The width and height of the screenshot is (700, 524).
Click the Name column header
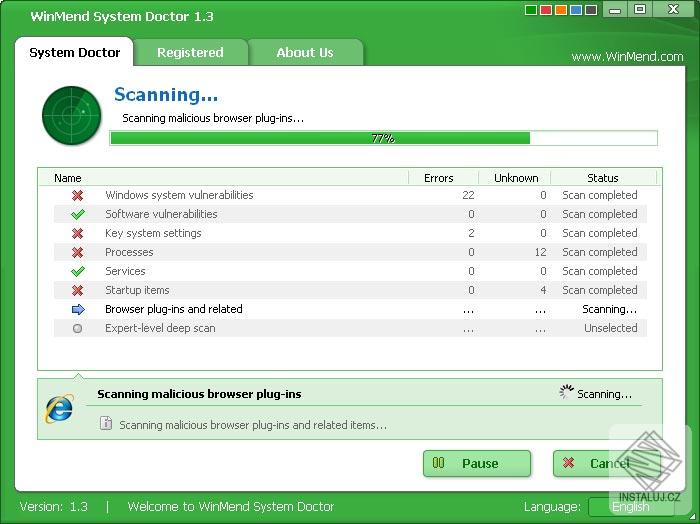(67, 178)
